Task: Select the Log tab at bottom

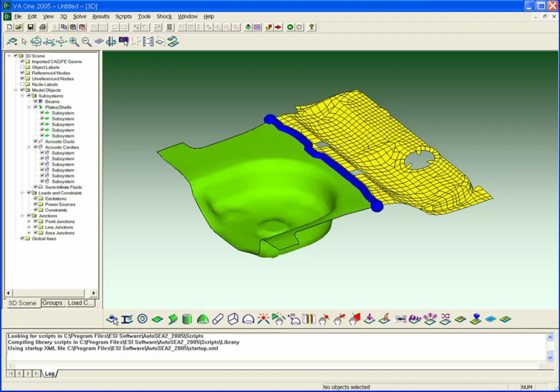Action: click(x=49, y=374)
